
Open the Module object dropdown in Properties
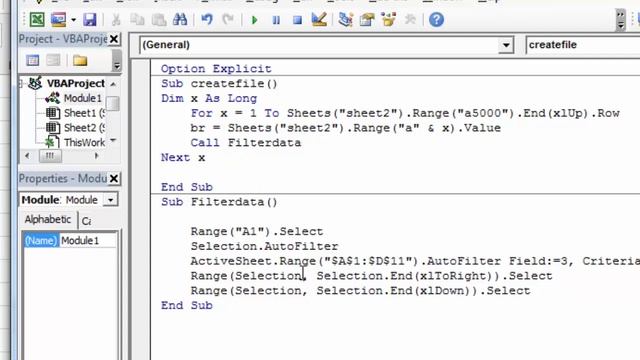point(110,200)
